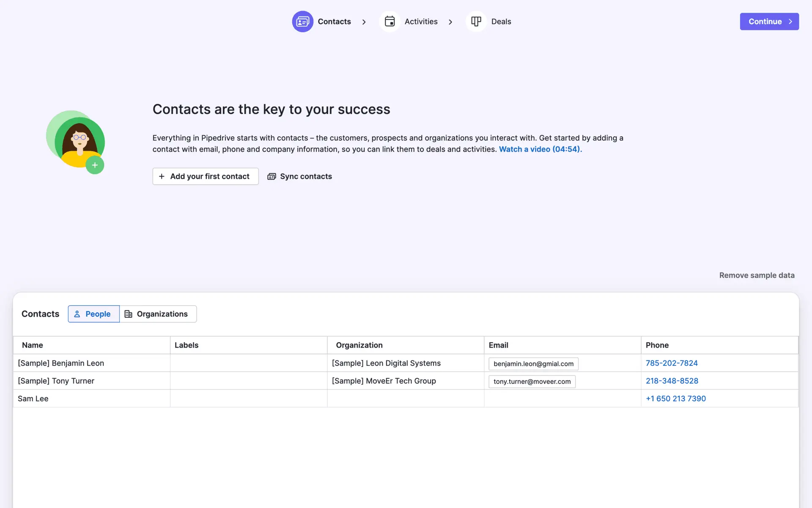The image size is (812, 508).
Task: Click the Sync contacts card icon
Action: (x=272, y=177)
